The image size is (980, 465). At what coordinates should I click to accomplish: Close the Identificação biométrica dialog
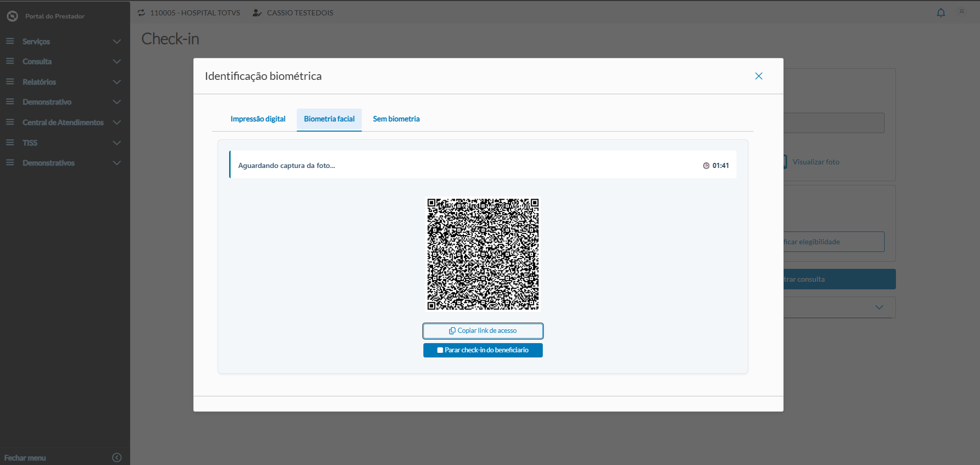pyautogui.click(x=759, y=76)
